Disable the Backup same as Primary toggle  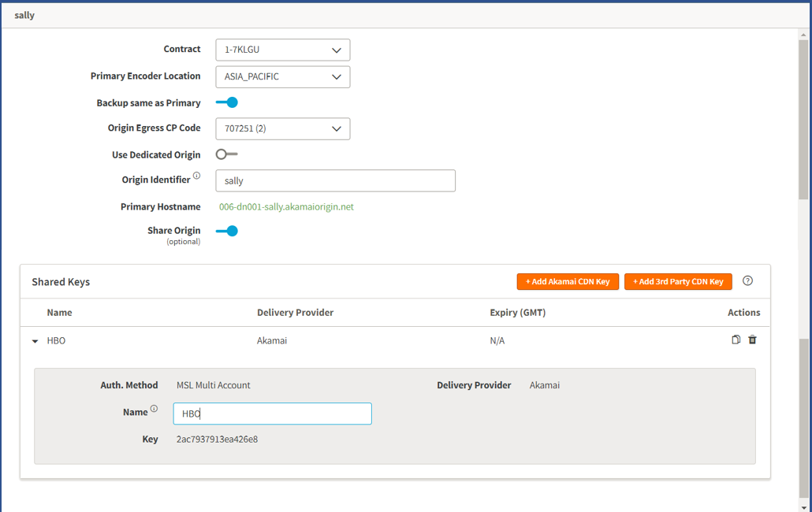point(227,102)
